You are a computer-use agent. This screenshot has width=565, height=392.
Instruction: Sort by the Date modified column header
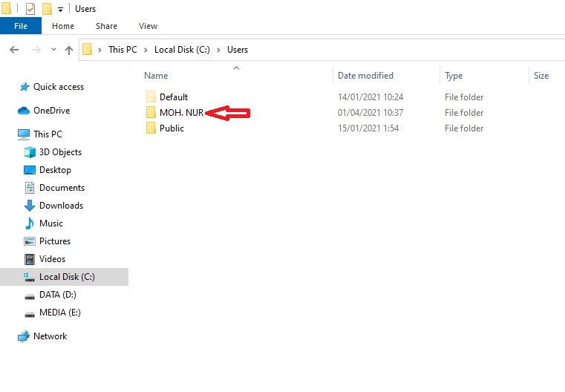[365, 76]
